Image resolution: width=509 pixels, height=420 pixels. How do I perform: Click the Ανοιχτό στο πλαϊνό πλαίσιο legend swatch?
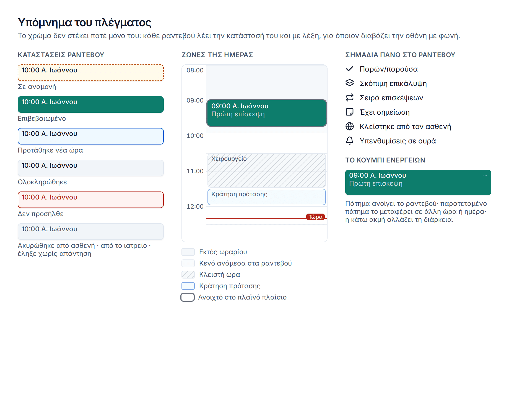[188, 297]
